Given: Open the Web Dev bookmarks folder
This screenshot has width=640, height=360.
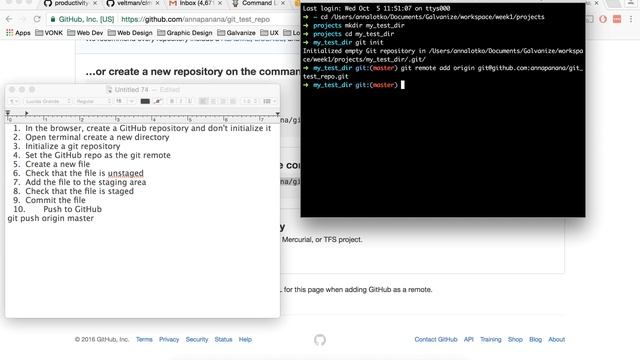Looking at the screenshot, I should pyautogui.click(x=85, y=33).
